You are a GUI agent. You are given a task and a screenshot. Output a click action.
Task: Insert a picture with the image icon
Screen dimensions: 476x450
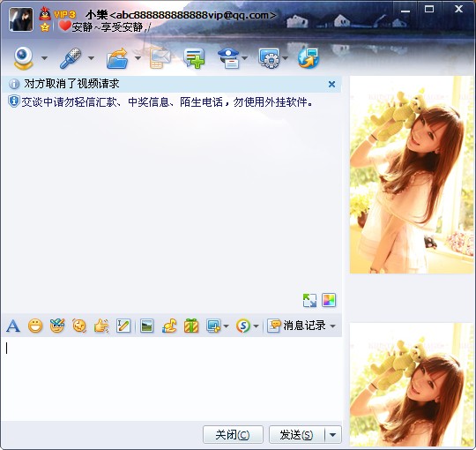coord(147,326)
